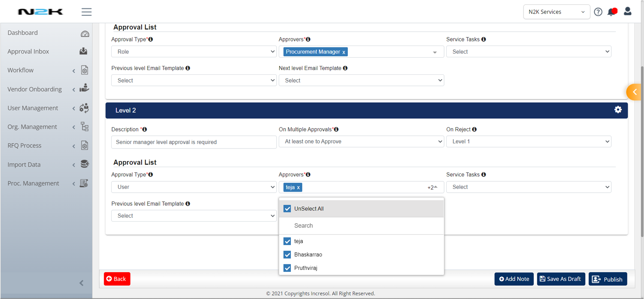Screen dimensions: 644x299
Task: Click info icon beside On Multiple Approvals
Action: click(336, 129)
